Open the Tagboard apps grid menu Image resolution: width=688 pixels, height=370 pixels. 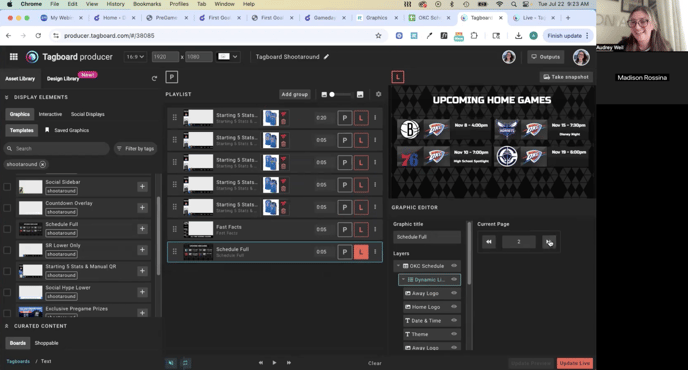[14, 57]
